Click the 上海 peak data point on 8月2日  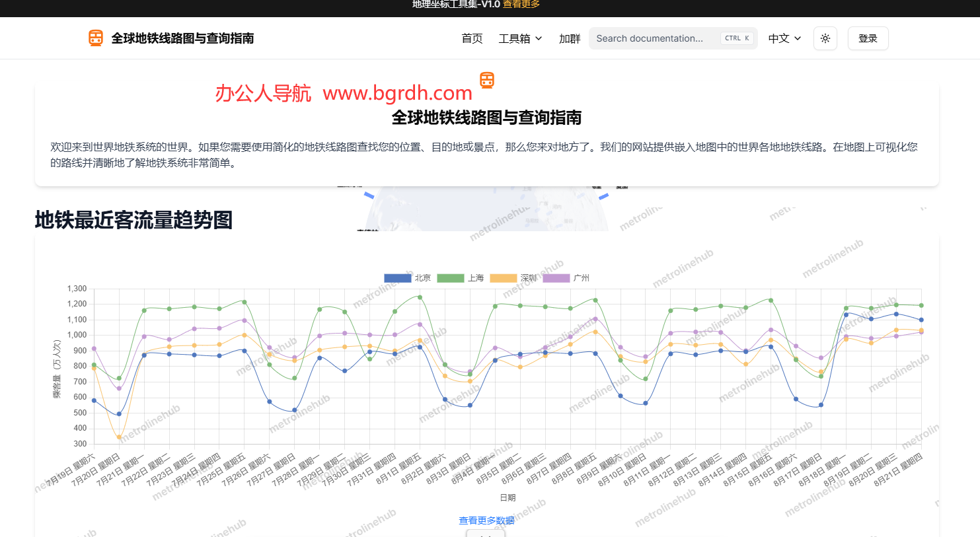pos(420,297)
